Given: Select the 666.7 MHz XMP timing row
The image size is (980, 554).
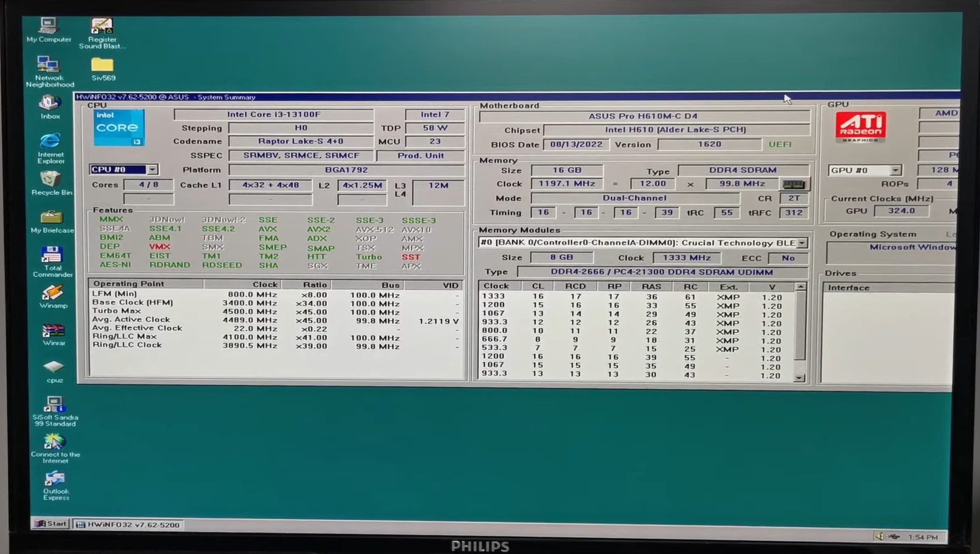Looking at the screenshot, I should pos(636,340).
